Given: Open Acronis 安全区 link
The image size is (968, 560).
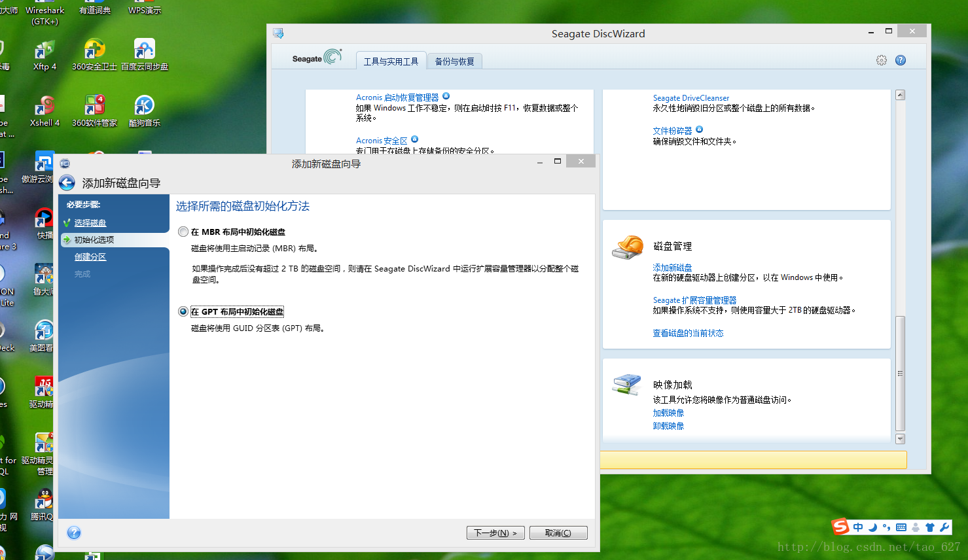Looking at the screenshot, I should [382, 141].
